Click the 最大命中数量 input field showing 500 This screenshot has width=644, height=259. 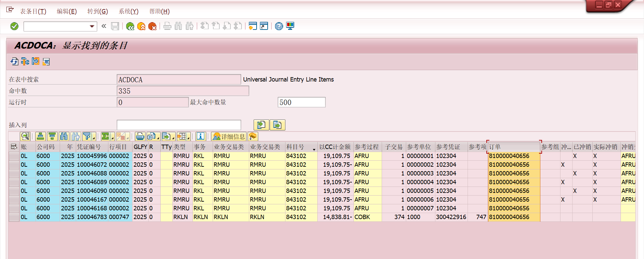301,102
